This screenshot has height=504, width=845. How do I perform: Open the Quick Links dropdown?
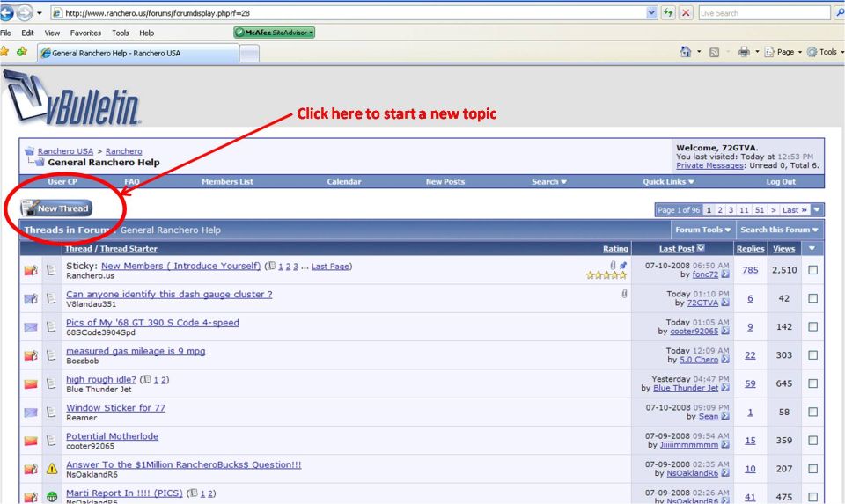668,181
